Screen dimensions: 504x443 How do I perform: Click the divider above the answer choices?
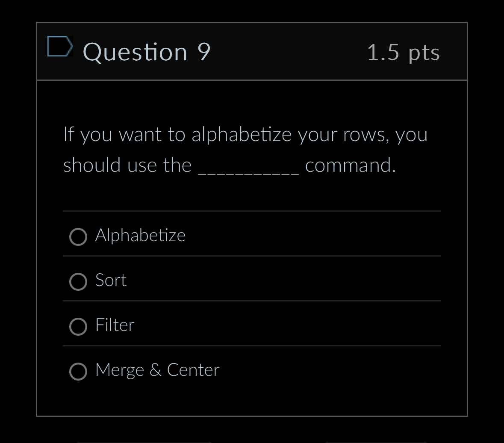pyautogui.click(x=252, y=210)
